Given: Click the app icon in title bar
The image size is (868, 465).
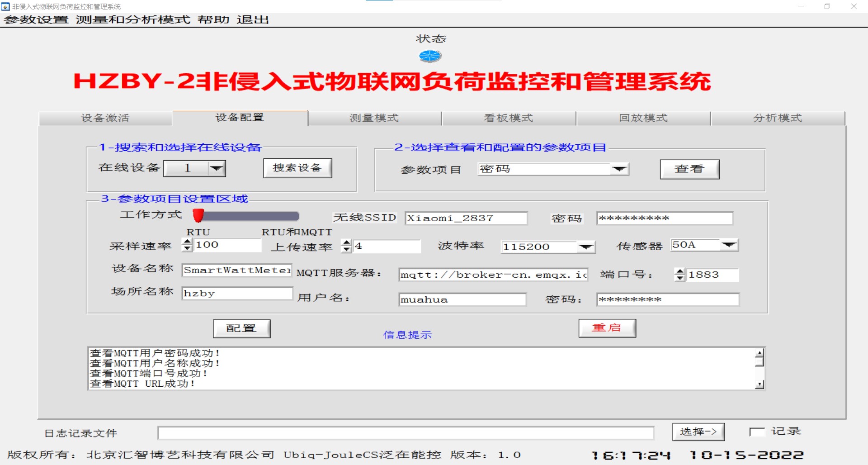Looking at the screenshot, I should point(5,6).
